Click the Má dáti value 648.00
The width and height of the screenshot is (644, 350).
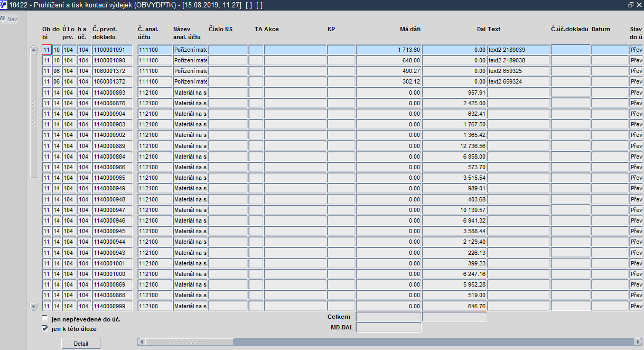388,60
